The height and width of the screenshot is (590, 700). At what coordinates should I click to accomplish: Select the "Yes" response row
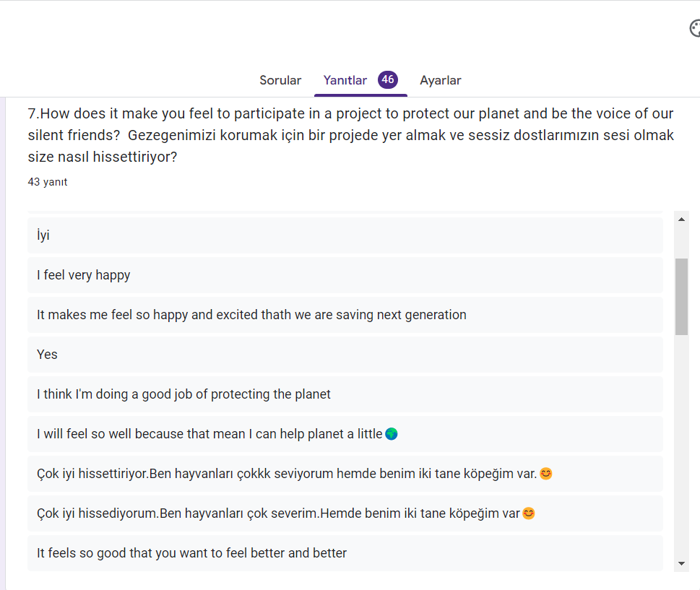(x=345, y=355)
